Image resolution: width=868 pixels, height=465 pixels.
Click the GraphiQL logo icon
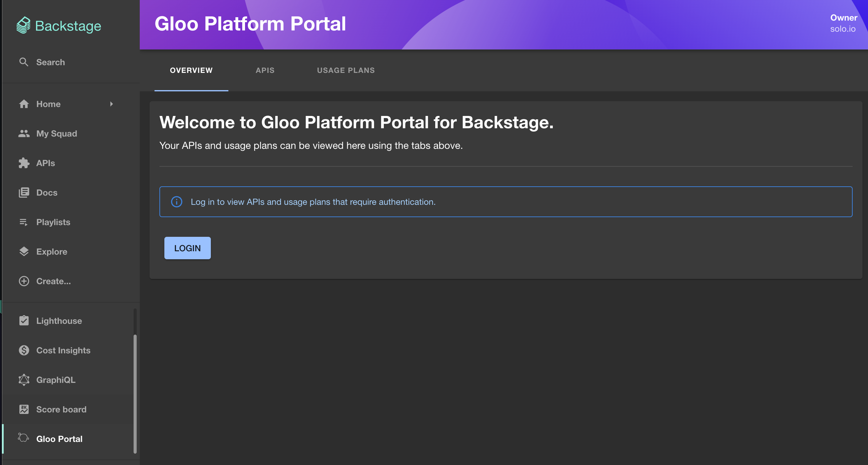pyautogui.click(x=24, y=380)
